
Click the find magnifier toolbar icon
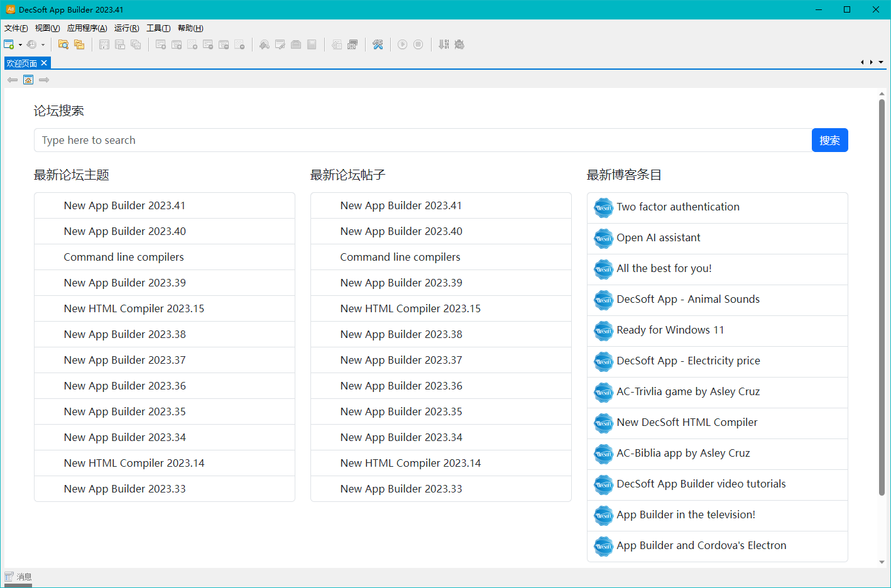point(265,45)
